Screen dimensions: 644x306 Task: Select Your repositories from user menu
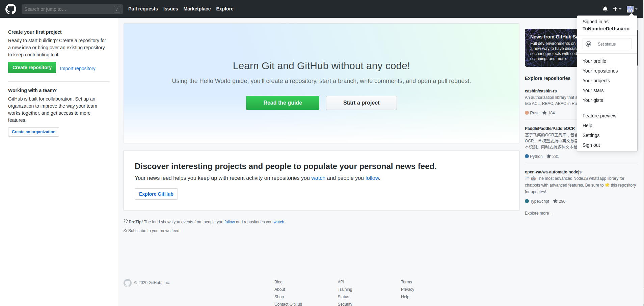[607, 71]
